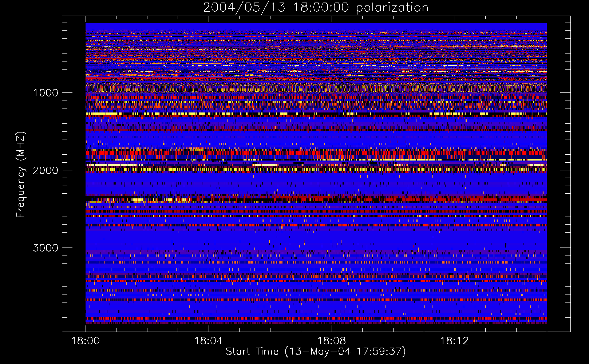Click the 'Frequency (MHZ)' axis label
The height and width of the screenshot is (364, 589).
click(x=21, y=175)
